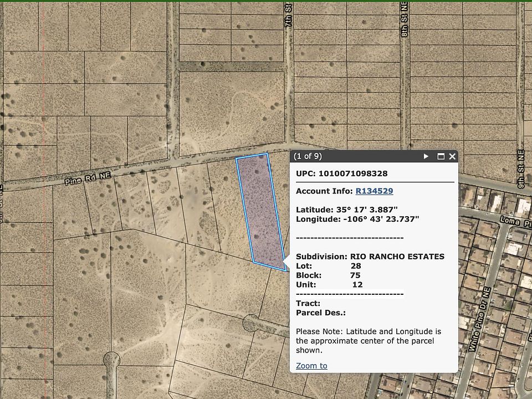Click Subdivision RIO RANCHO ESTATES text
Image resolution: width=532 pixels, height=399 pixels.
370,257
